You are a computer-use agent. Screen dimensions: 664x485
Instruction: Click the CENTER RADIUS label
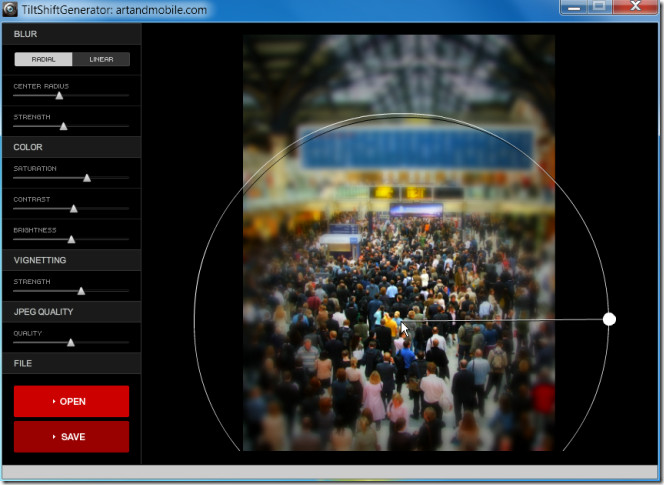pos(41,86)
